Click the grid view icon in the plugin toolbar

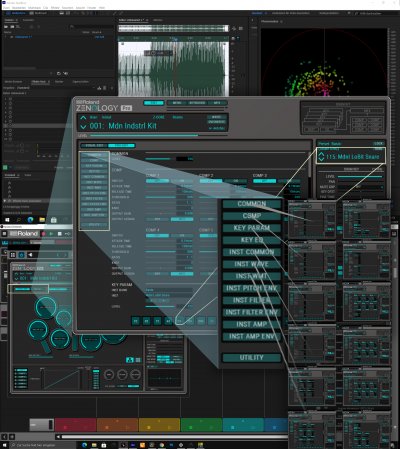point(13,255)
